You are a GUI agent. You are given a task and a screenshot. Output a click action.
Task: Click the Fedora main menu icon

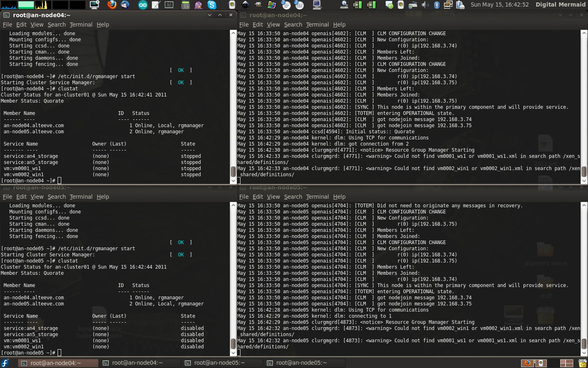click(5, 363)
